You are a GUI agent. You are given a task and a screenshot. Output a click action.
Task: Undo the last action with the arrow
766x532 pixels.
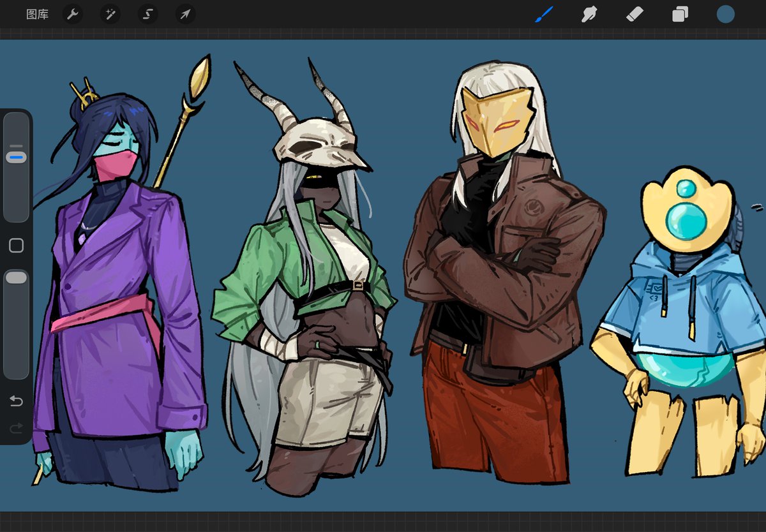tap(17, 401)
